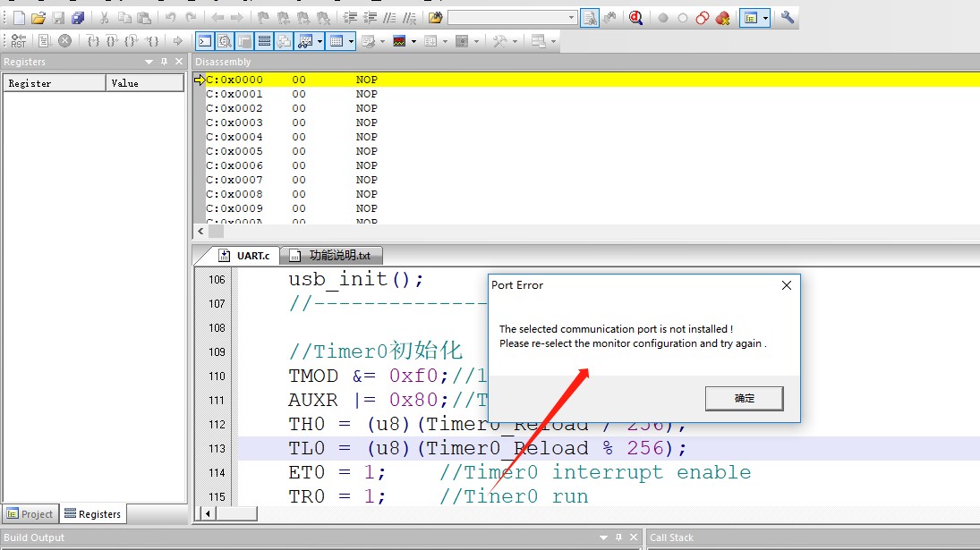Indent selected lines icon

click(350, 18)
